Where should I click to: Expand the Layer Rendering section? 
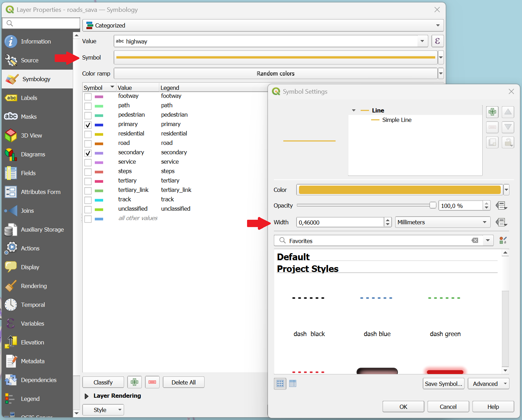87,396
